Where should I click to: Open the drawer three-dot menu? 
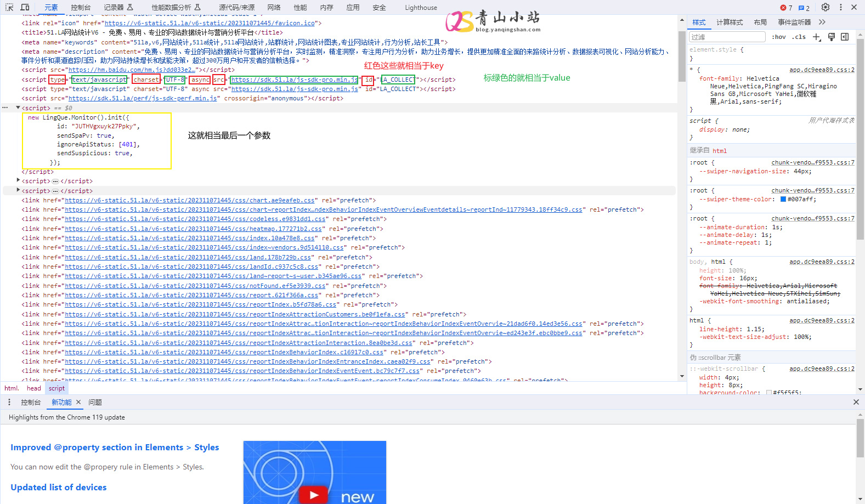(9, 402)
